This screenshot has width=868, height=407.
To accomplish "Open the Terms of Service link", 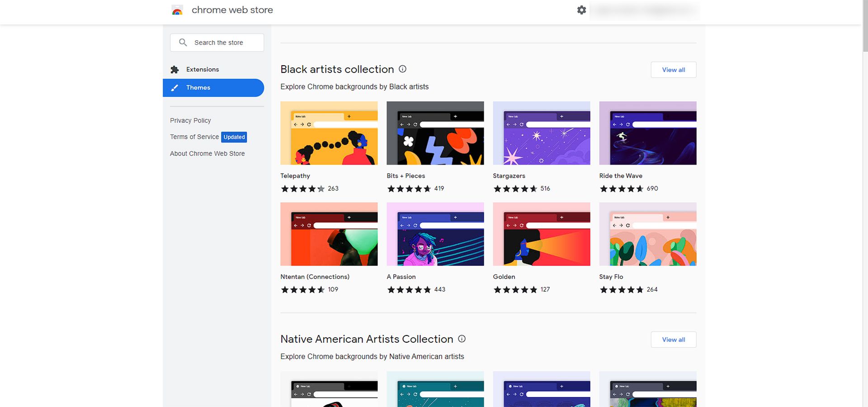I will click(x=194, y=137).
